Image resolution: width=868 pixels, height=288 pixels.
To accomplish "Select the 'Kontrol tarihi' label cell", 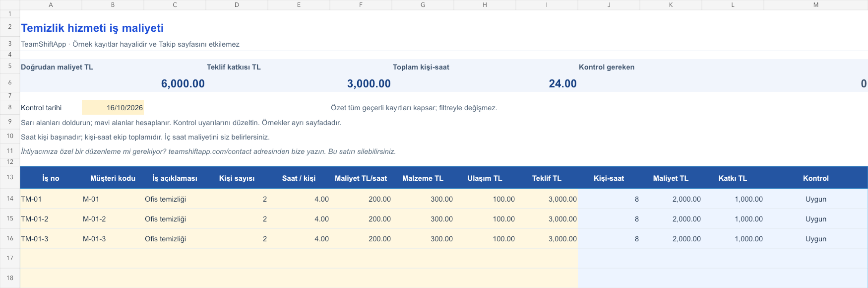I will [51, 108].
